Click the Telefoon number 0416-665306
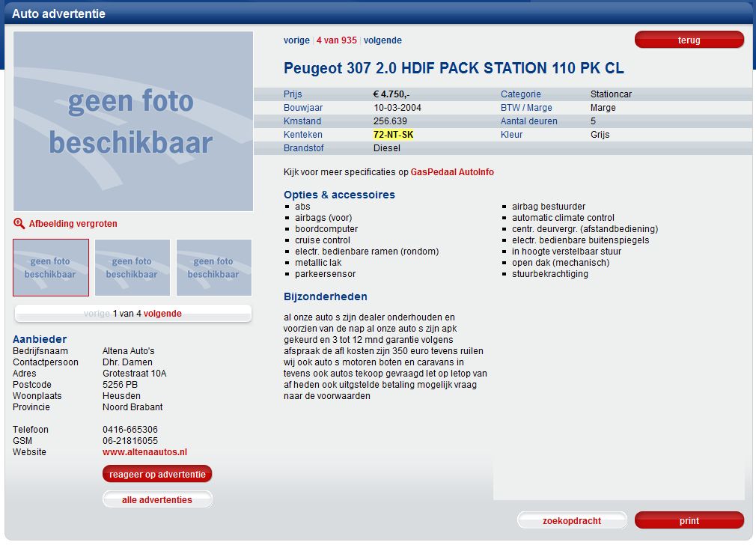This screenshot has width=756, height=545. pos(130,429)
